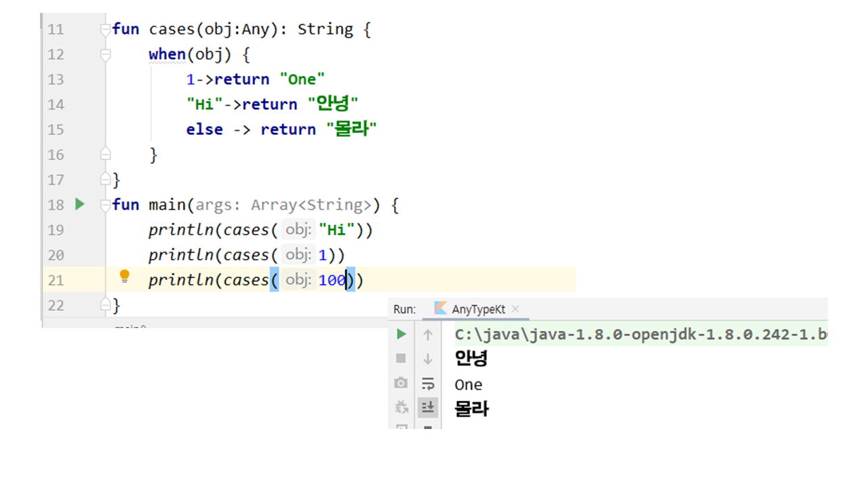Click the up arrow in Run toolbar
The image size is (868, 488).
(x=428, y=334)
